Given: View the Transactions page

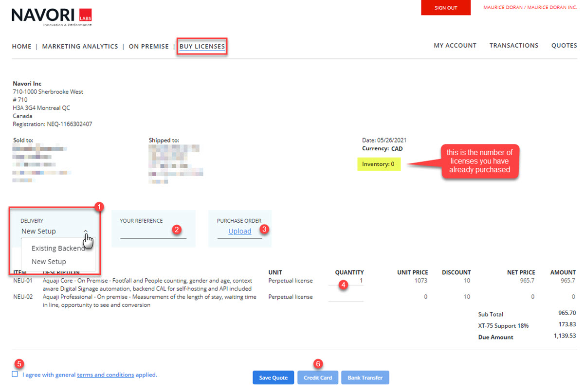Looking at the screenshot, I should pyautogui.click(x=514, y=46).
